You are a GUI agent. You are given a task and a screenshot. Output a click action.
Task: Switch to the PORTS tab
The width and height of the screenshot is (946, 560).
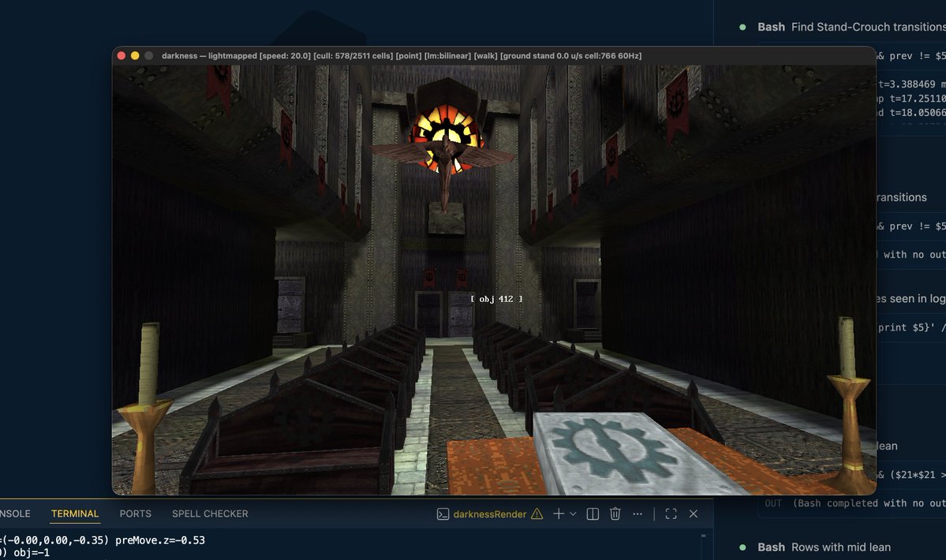[135, 513]
